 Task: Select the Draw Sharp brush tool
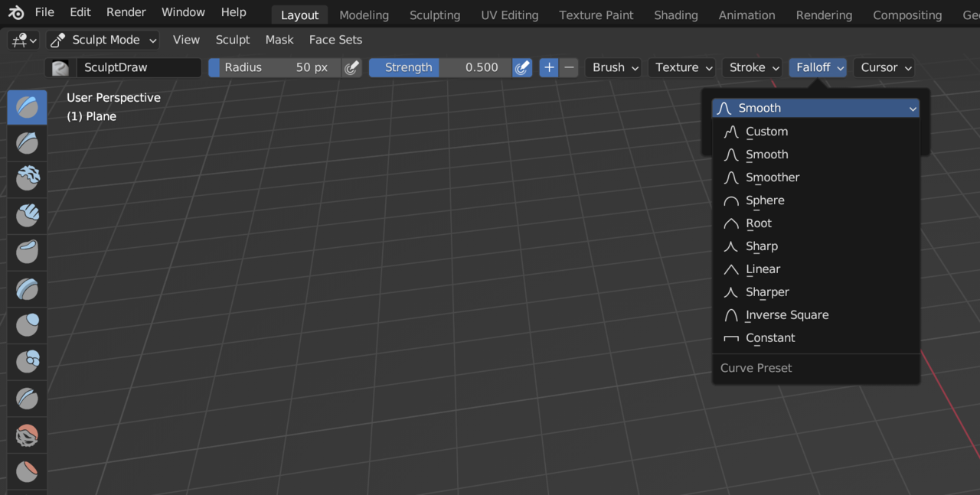27,143
